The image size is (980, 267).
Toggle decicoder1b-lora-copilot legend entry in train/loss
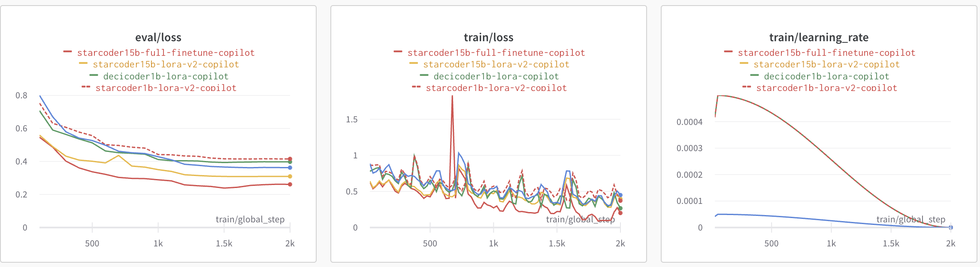[496, 76]
